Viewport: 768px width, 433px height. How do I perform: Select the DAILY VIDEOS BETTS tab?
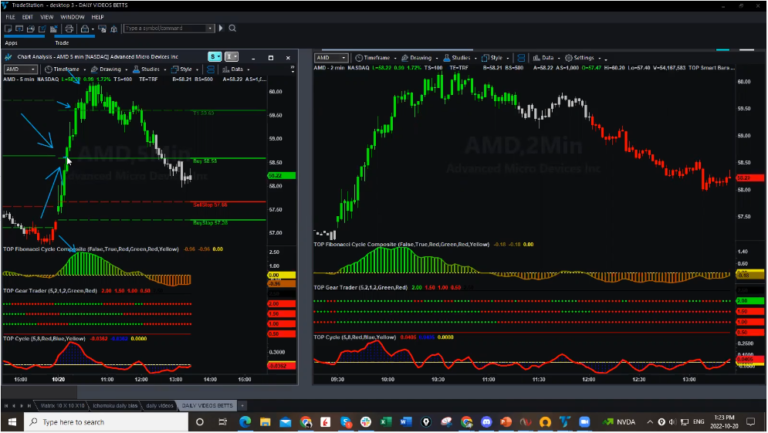tap(207, 406)
